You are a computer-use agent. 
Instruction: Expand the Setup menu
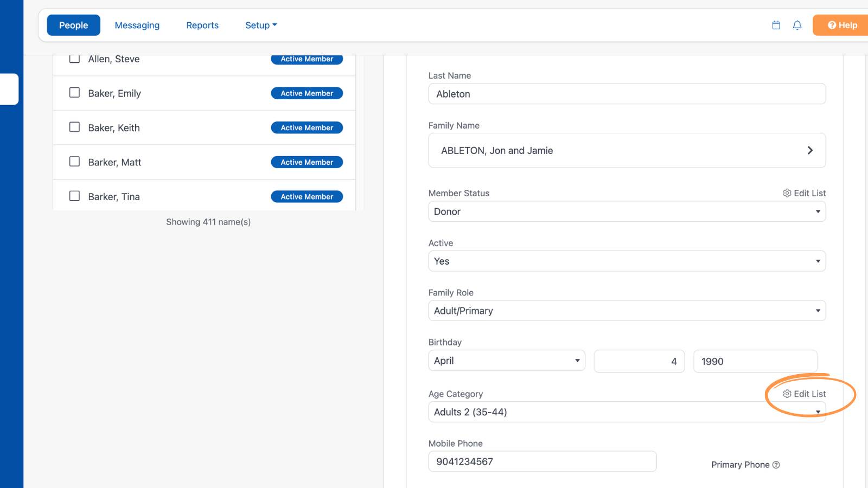[261, 25]
